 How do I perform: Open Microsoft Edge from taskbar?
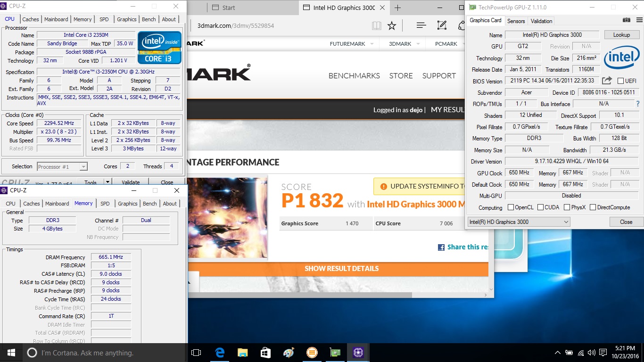point(220,353)
